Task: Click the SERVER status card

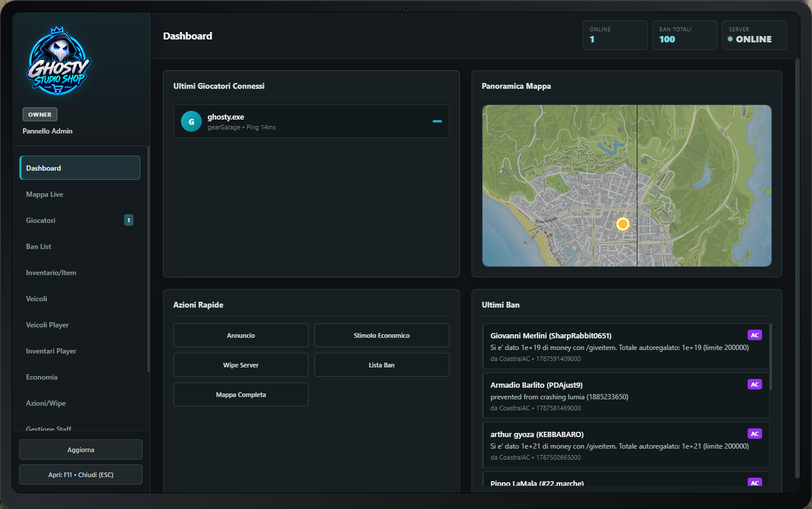Action: (x=755, y=35)
